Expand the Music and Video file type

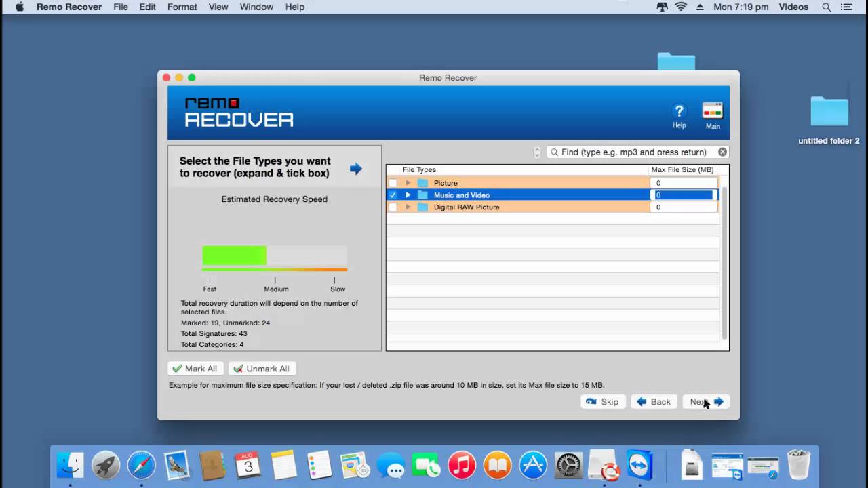pyautogui.click(x=408, y=195)
